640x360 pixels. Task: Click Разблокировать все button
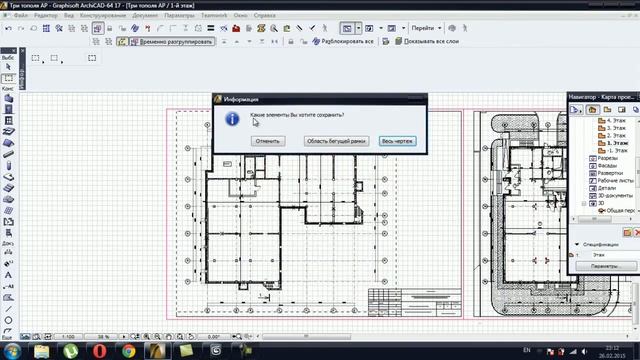pyautogui.click(x=343, y=42)
